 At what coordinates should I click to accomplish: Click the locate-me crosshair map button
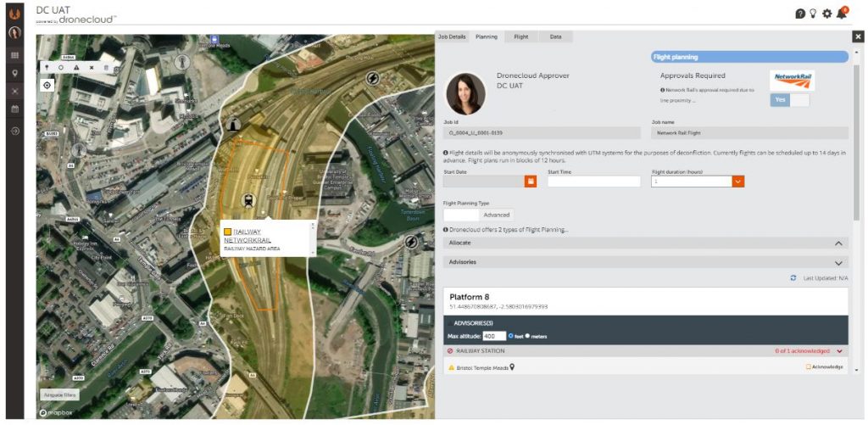[47, 86]
